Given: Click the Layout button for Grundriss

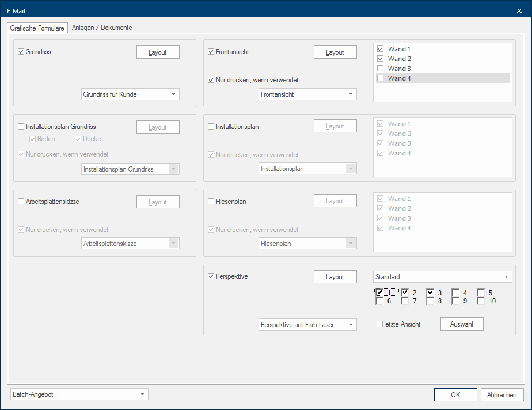Looking at the screenshot, I should pos(158,52).
